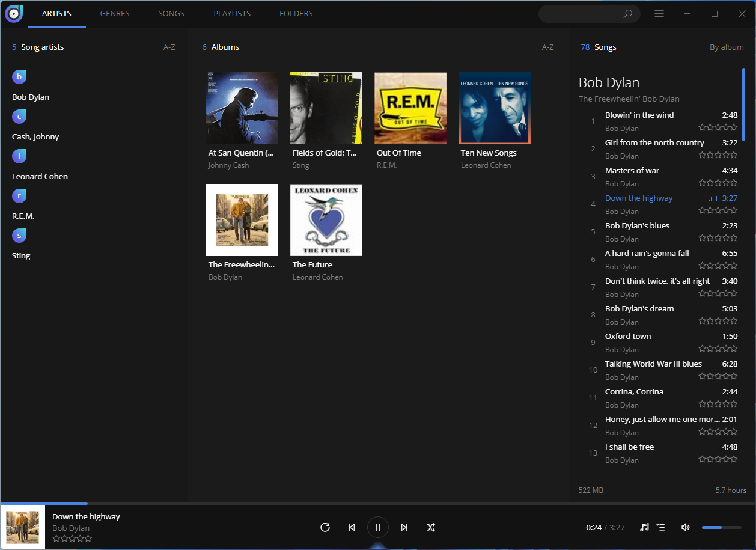
Task: Open The Freewheelin' album cover in albums grid
Action: click(242, 220)
